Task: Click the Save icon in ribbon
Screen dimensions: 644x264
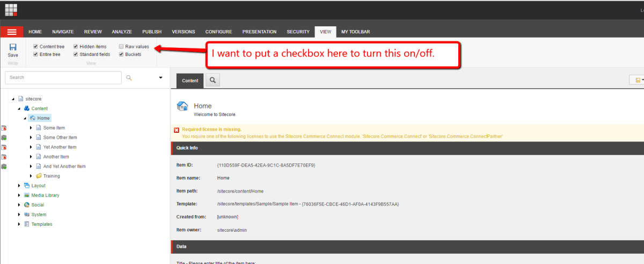Action: click(x=13, y=47)
